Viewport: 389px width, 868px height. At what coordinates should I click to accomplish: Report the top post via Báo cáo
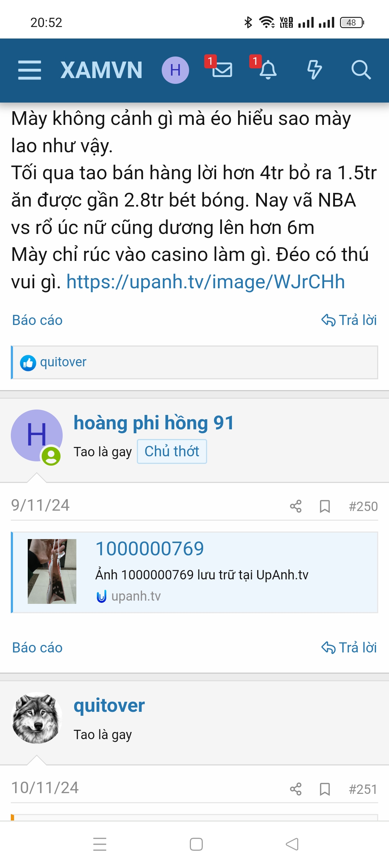[37, 320]
